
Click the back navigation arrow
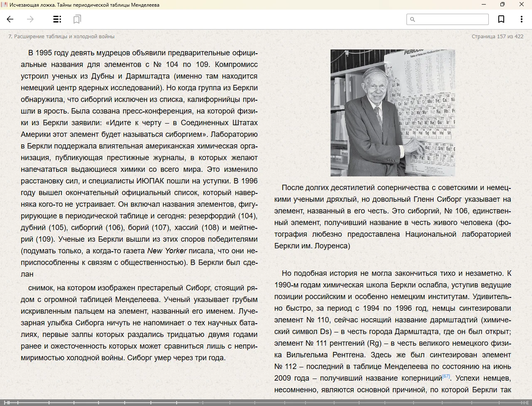(10, 19)
